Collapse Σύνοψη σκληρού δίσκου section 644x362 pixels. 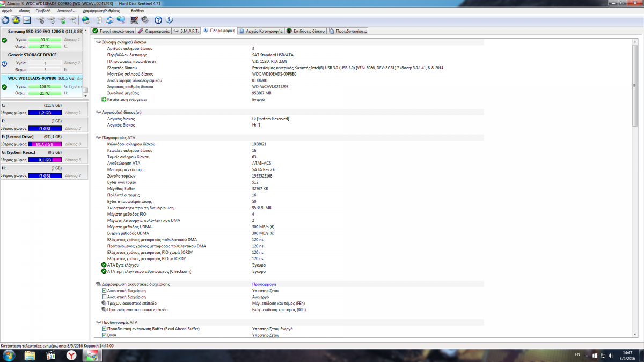click(x=98, y=42)
